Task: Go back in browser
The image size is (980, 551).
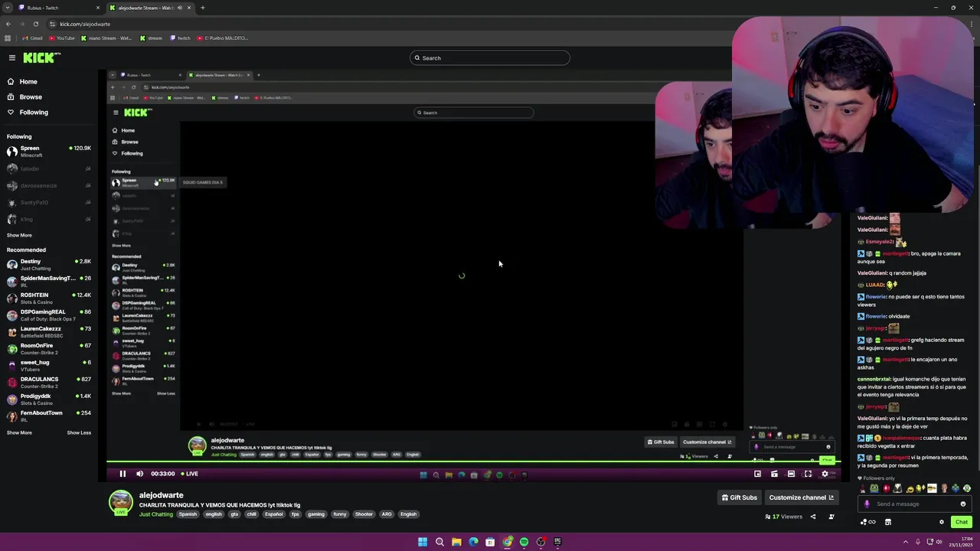Action: tap(8, 24)
